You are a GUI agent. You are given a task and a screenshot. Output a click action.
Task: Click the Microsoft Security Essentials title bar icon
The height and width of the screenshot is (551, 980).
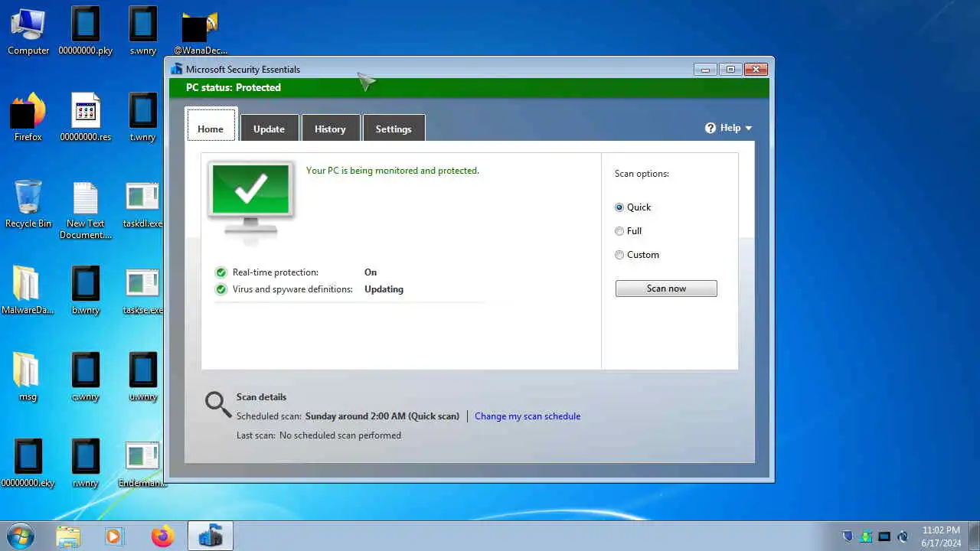[x=177, y=69]
